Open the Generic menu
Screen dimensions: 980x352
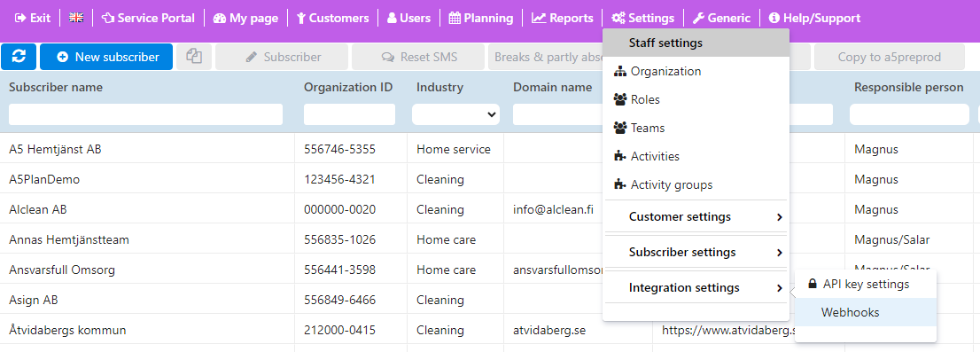coord(722,18)
